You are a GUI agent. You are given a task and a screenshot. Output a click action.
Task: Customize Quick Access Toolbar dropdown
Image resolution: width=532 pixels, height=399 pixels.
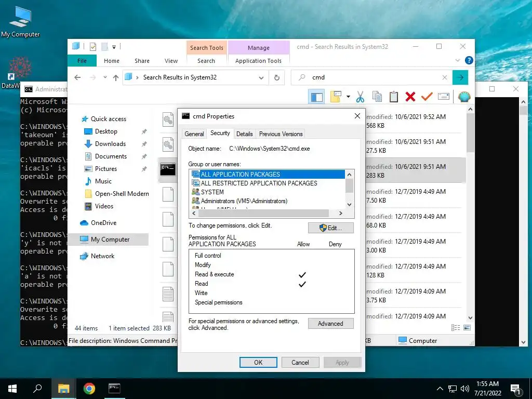click(114, 47)
